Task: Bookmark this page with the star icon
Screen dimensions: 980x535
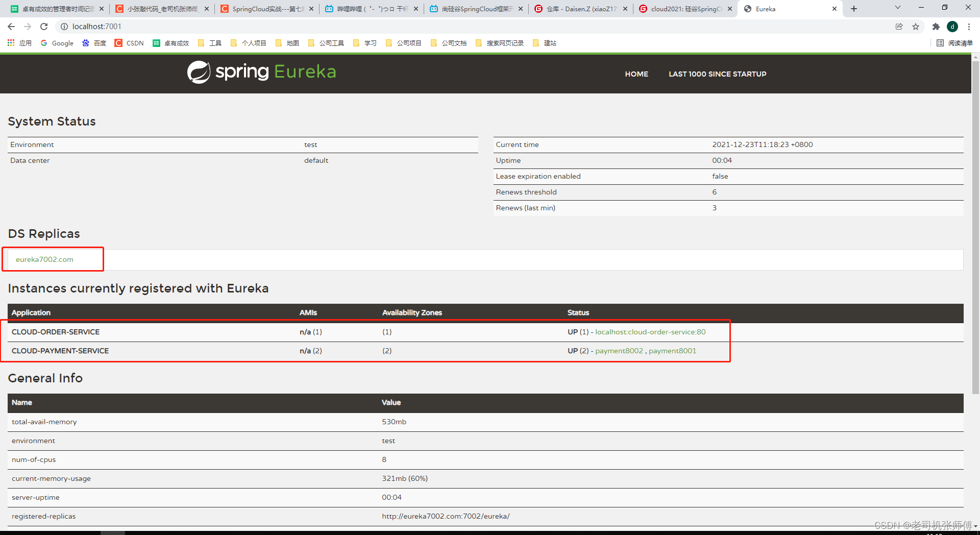Action: (916, 27)
